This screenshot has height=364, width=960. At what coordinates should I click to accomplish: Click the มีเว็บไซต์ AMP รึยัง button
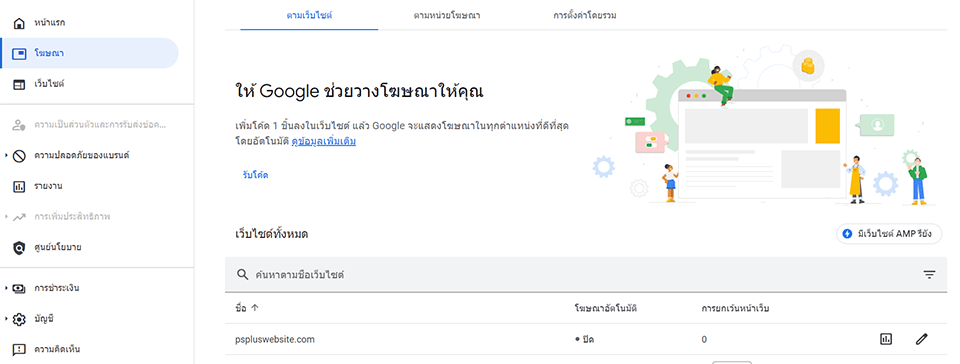(889, 234)
